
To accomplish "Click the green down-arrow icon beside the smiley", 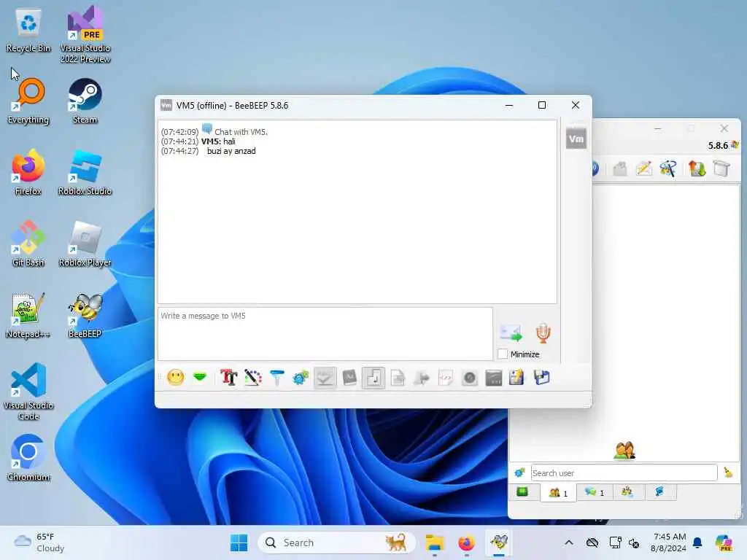I will [x=200, y=378].
